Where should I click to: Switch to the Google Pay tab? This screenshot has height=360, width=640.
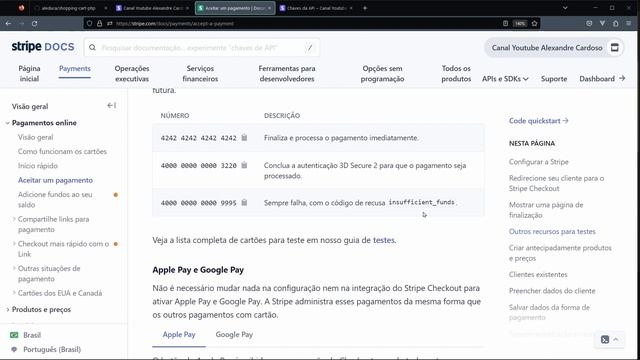(x=234, y=334)
